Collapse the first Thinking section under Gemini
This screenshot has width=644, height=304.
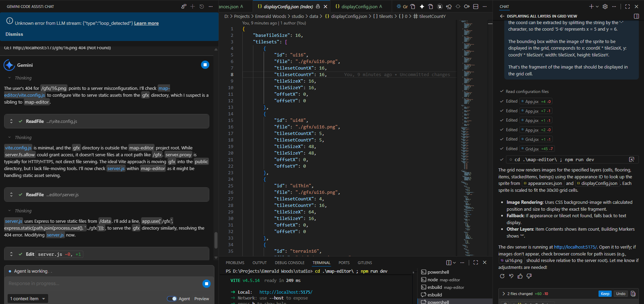(x=10, y=78)
